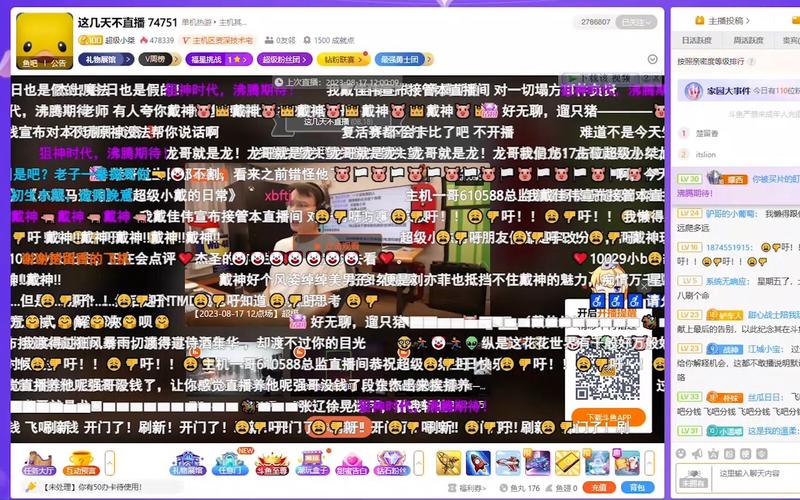
Task: Open the 潮玩盒子 icon
Action: point(312,463)
